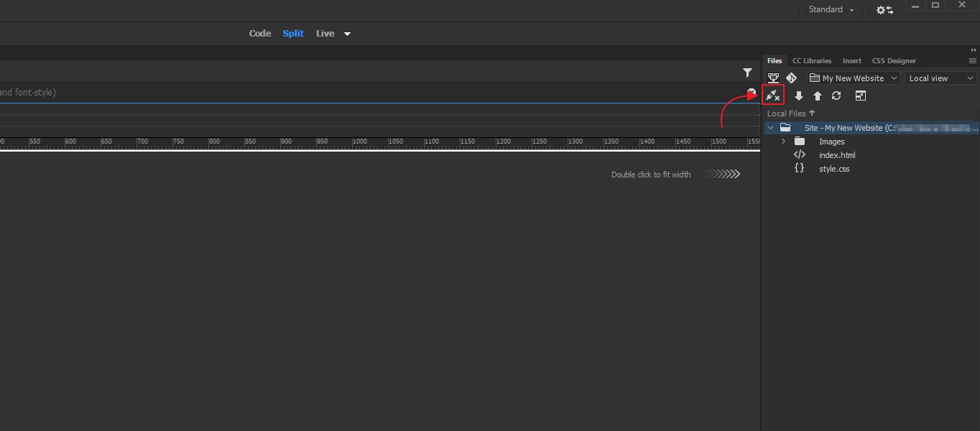Open the CSS filter funnel icon
The image size is (980, 431).
coord(747,73)
